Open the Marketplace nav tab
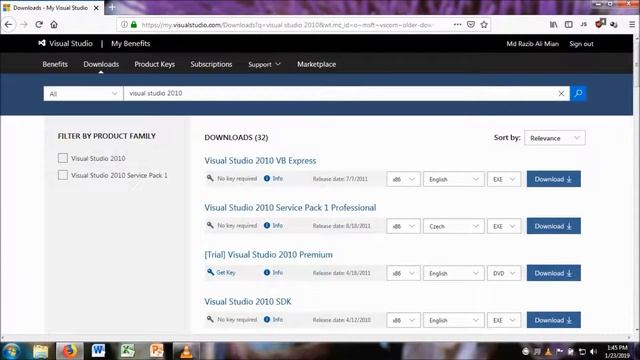640x360 pixels. (x=316, y=64)
